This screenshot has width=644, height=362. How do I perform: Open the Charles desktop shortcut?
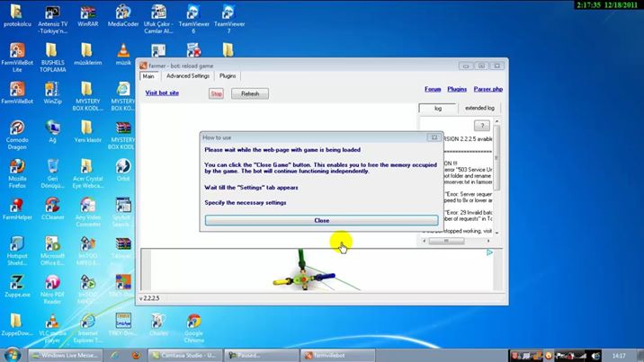(158, 324)
